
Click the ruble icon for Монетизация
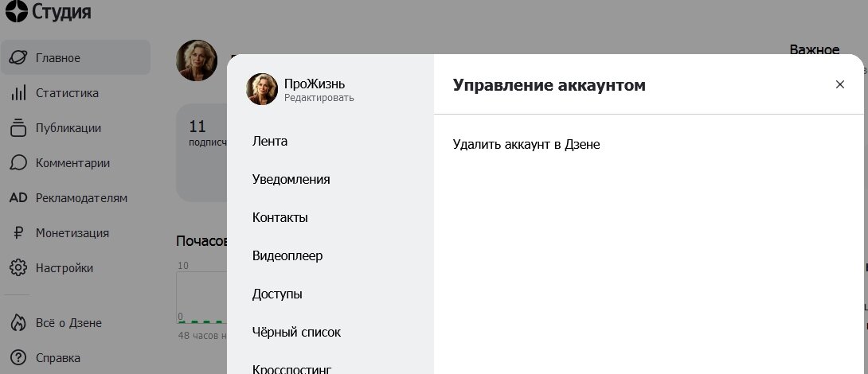(18, 233)
